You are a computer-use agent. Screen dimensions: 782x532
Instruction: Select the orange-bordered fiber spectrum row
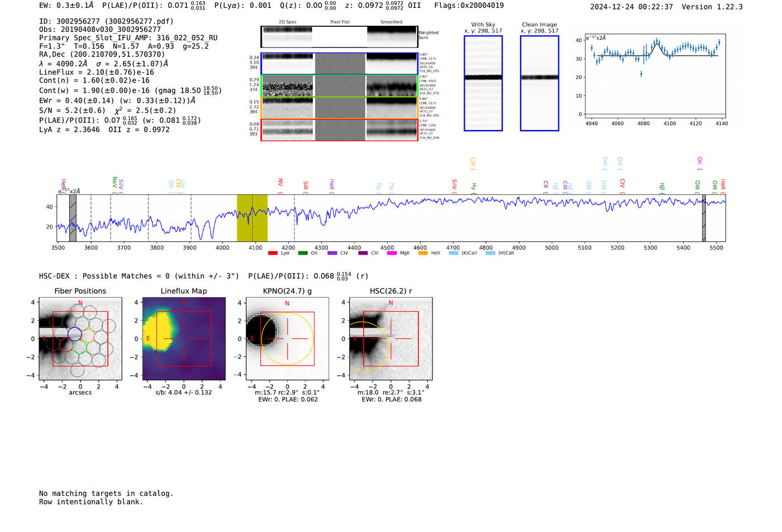point(339,108)
